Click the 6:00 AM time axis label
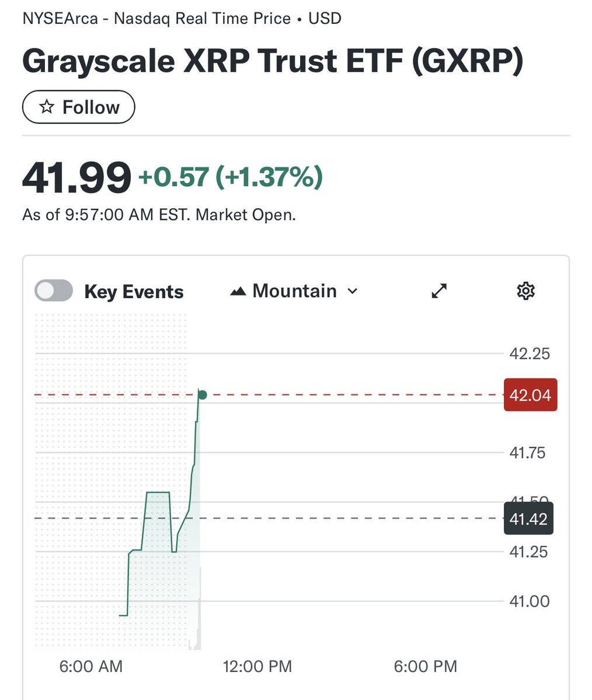 click(x=91, y=666)
